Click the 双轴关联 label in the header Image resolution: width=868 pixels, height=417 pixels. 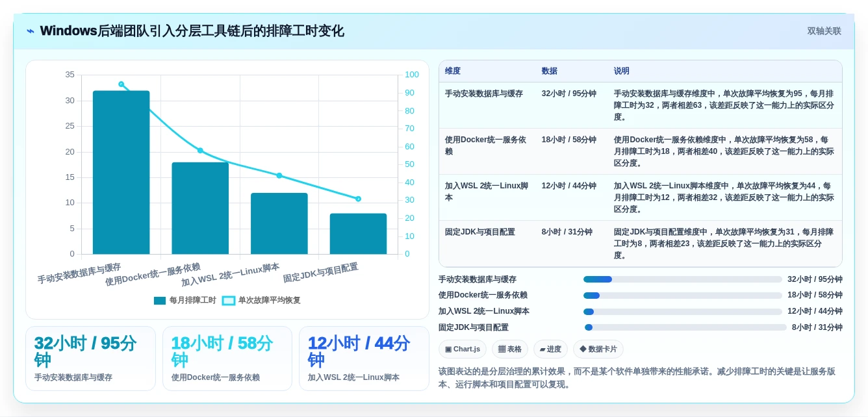pos(824,31)
